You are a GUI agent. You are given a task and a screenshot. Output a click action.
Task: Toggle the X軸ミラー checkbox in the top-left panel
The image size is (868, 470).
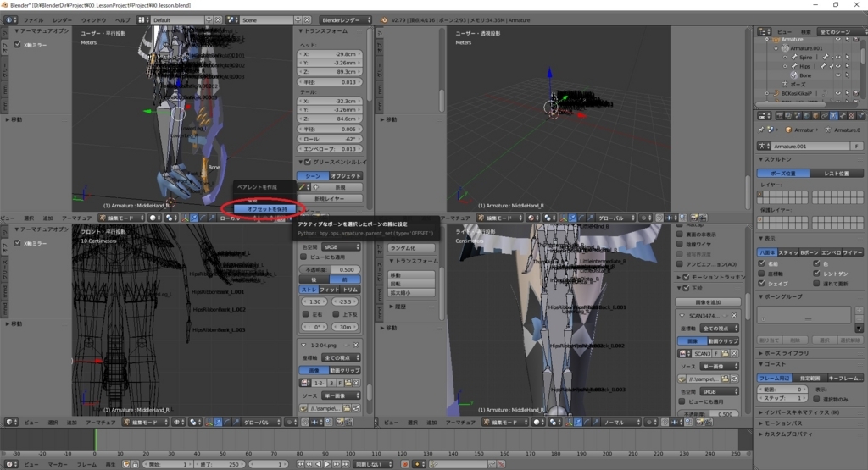pos(18,45)
